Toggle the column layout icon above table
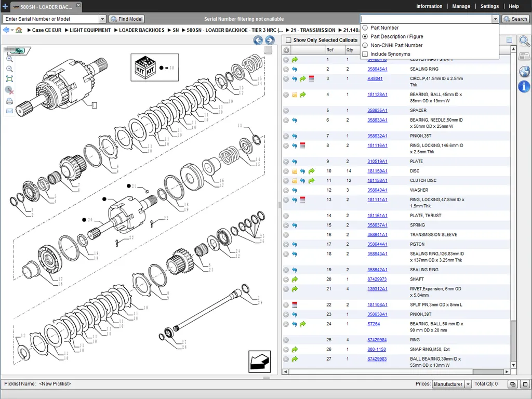Image resolution: width=532 pixels, height=399 pixels. [x=509, y=40]
